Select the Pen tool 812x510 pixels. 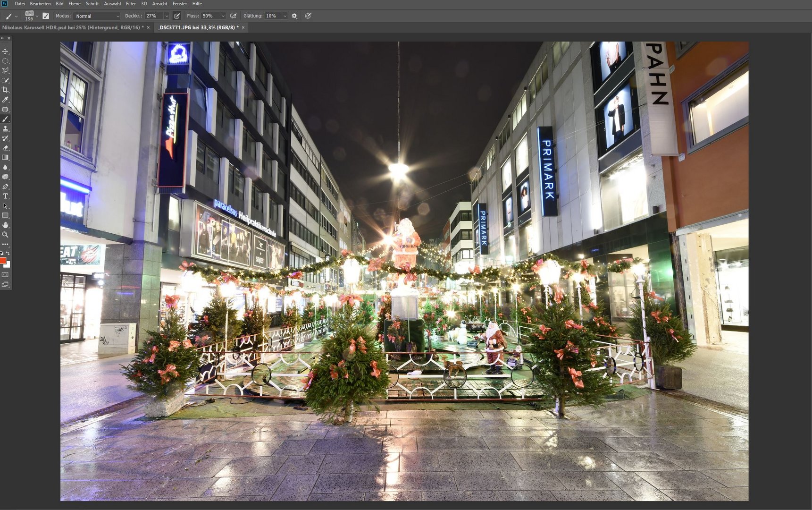[5, 187]
